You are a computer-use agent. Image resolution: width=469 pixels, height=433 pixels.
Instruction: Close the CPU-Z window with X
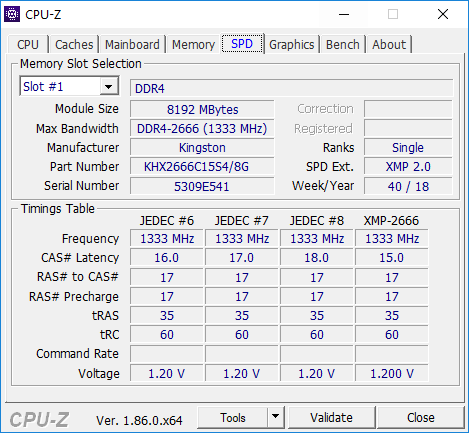coord(443,14)
